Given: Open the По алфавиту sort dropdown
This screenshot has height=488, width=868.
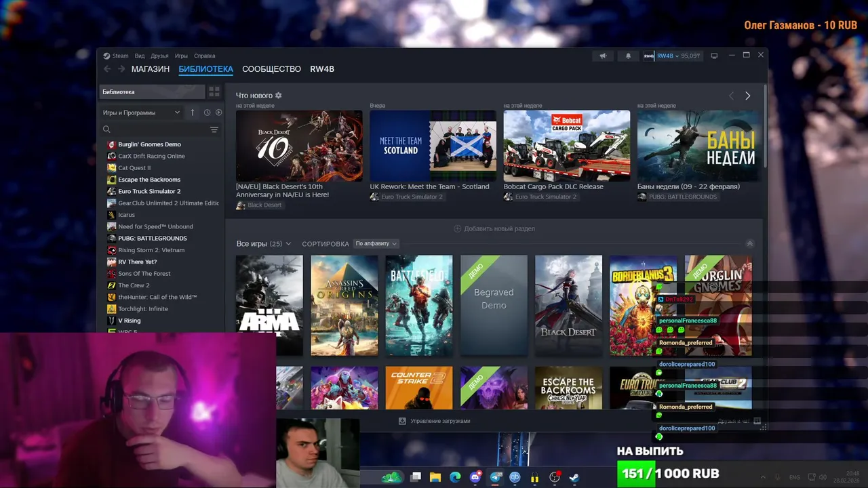Looking at the screenshot, I should pyautogui.click(x=376, y=243).
